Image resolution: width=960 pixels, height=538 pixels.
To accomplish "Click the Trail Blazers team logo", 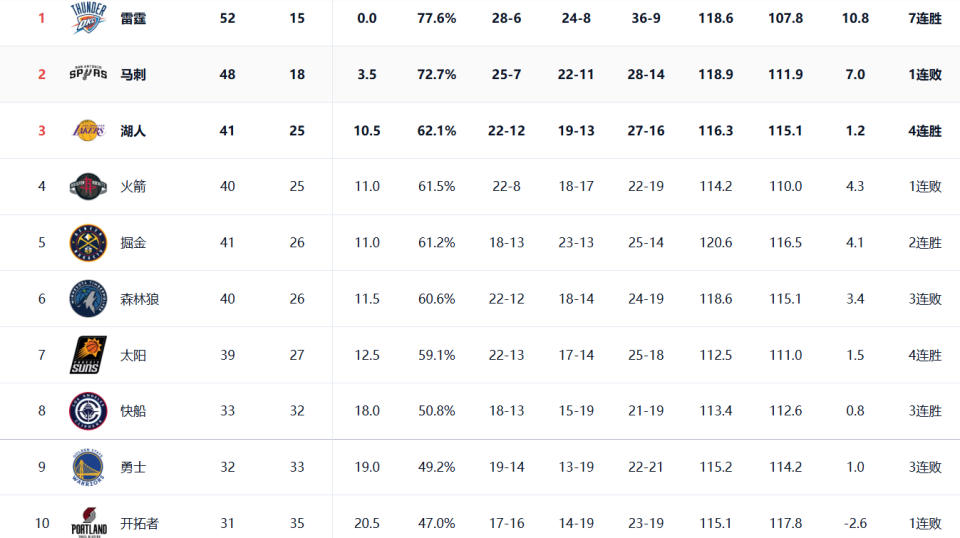I will coord(88,523).
